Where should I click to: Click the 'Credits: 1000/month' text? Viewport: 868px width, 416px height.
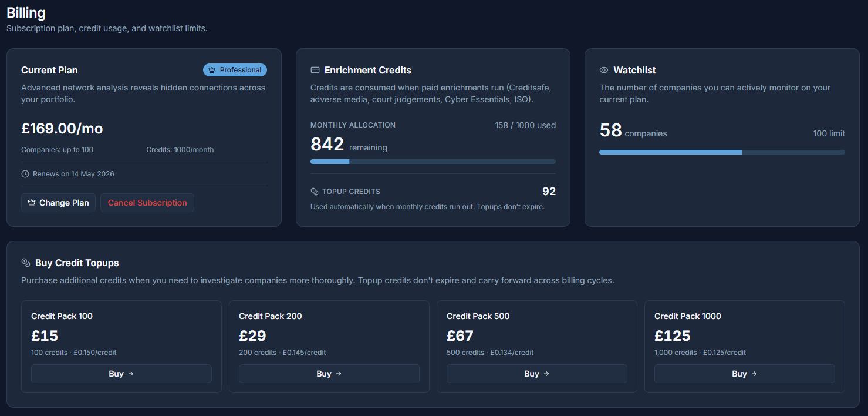coord(180,150)
